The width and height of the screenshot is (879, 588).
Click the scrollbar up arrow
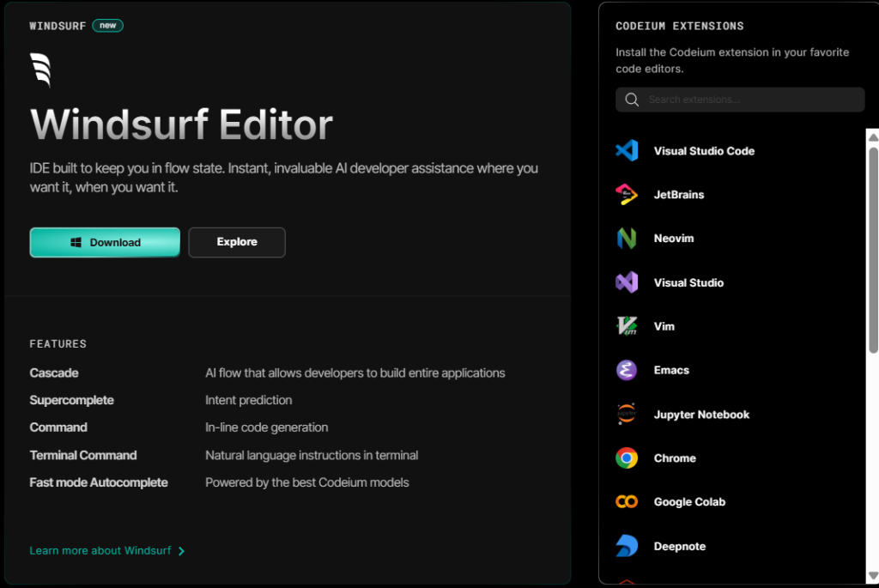point(873,137)
